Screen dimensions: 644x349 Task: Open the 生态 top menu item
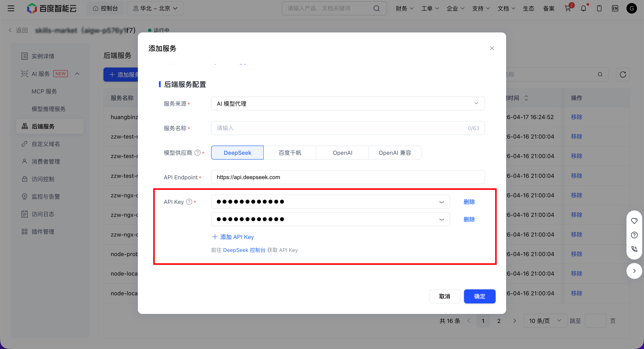(528, 9)
